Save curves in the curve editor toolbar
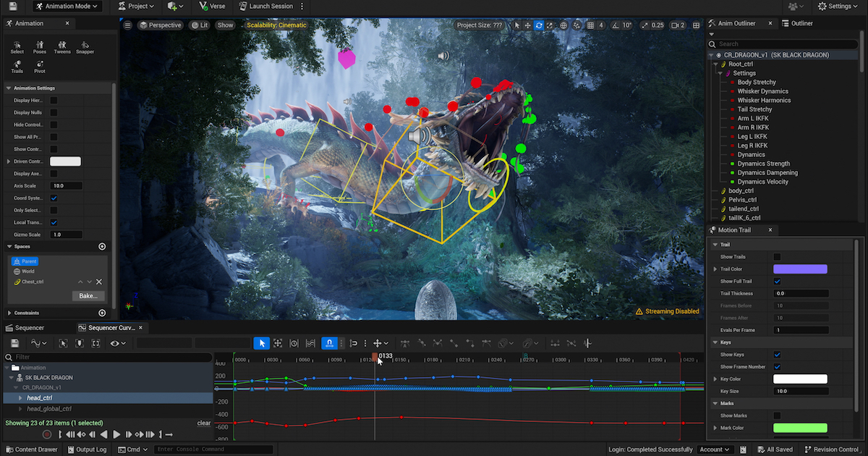The height and width of the screenshot is (456, 868). pyautogui.click(x=14, y=343)
